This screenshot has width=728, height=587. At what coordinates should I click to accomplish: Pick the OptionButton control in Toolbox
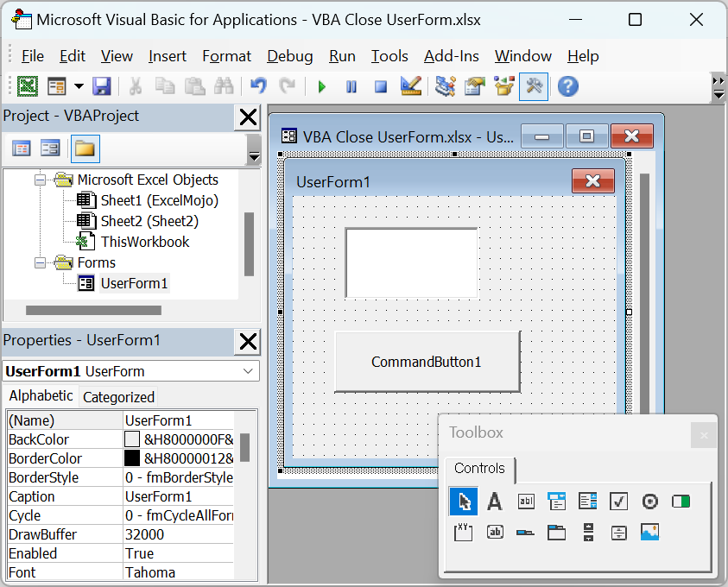650,502
